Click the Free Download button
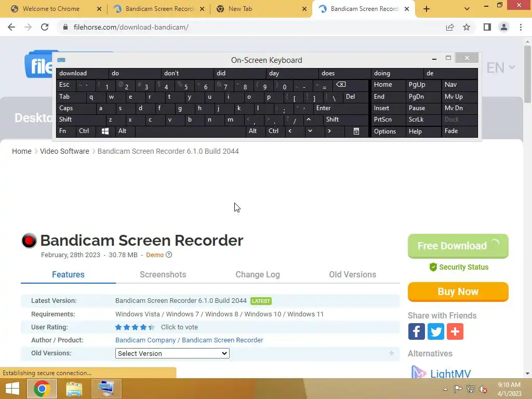Viewport: 532px width, 399px height. point(458,246)
